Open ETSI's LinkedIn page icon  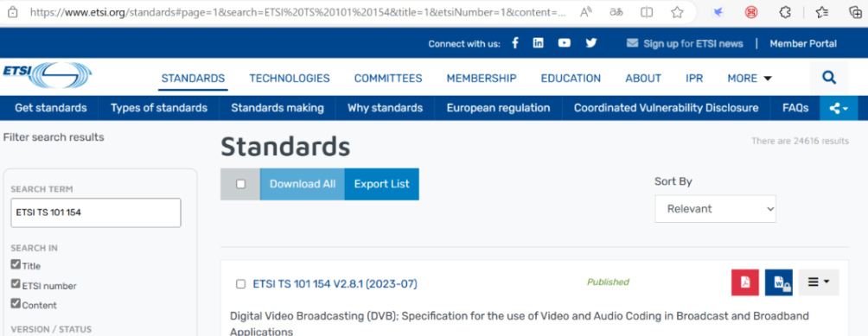click(x=538, y=43)
